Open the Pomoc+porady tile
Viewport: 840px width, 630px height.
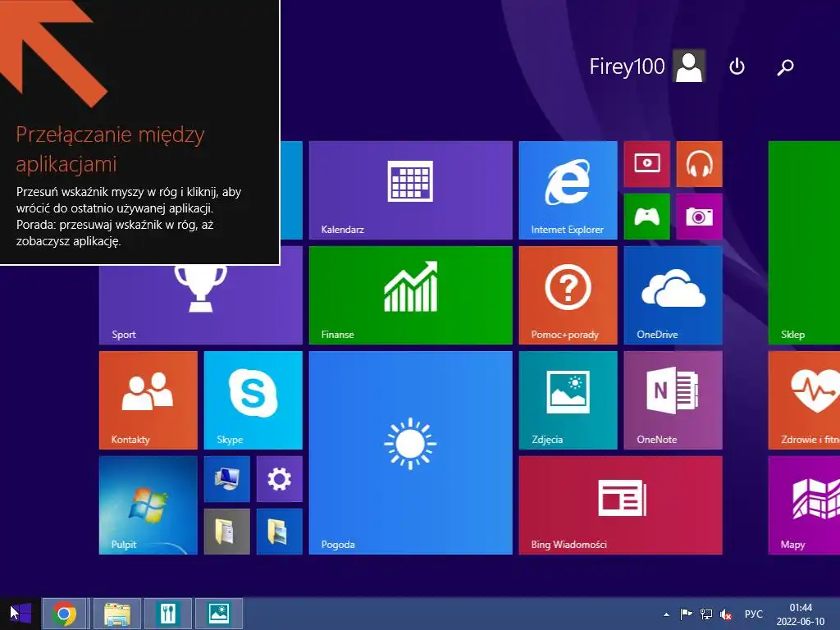(x=568, y=295)
